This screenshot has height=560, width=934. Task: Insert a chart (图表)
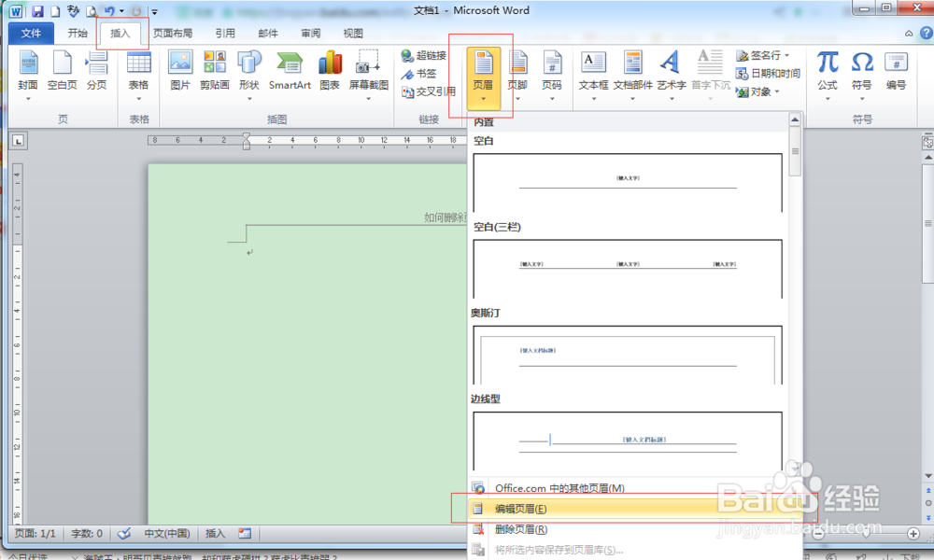(330, 72)
